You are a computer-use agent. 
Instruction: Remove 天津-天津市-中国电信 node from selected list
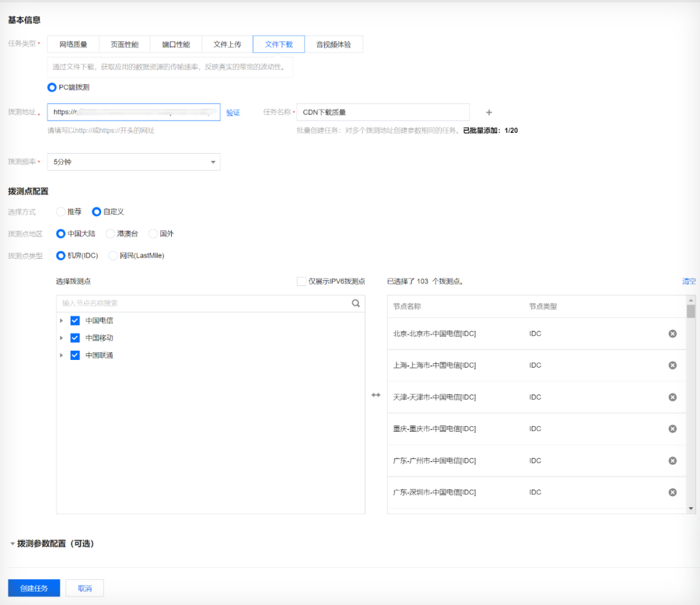point(672,397)
